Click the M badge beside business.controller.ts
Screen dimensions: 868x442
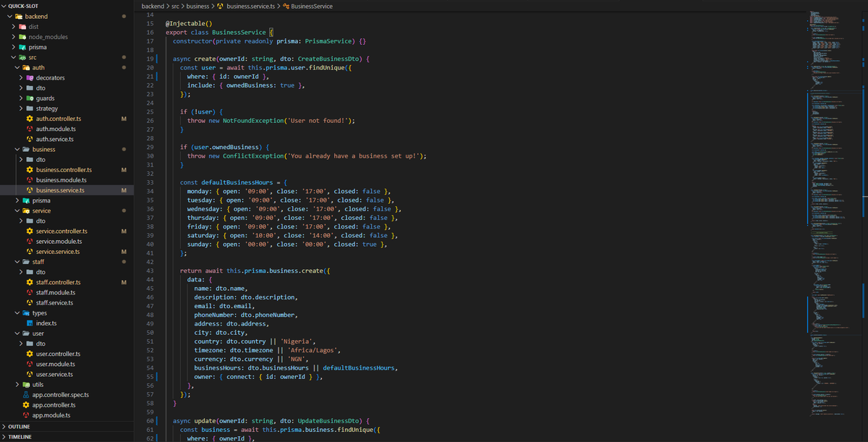pos(124,170)
